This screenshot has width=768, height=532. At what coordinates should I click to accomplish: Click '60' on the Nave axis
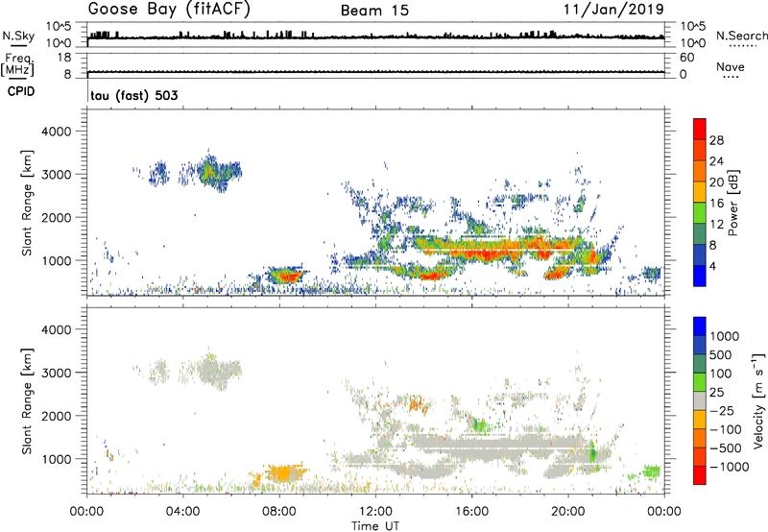coord(687,58)
